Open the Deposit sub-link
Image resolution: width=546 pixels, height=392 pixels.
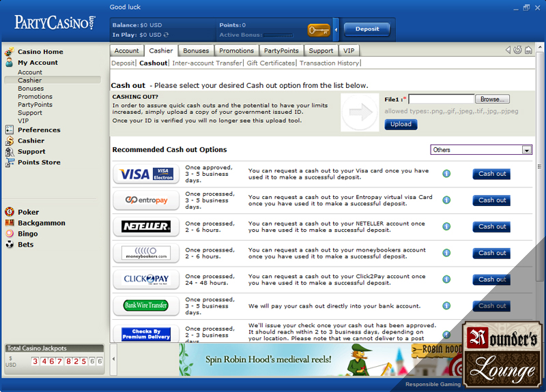(123, 63)
